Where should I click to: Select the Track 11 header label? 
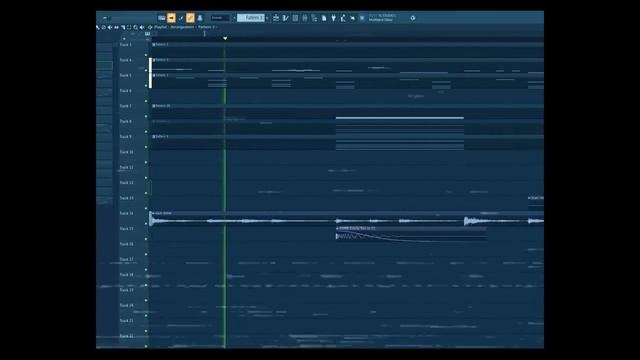[x=127, y=167]
